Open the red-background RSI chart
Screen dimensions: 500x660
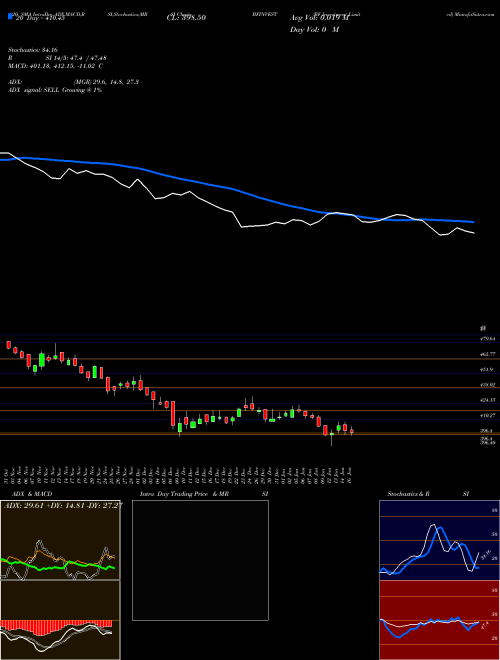tap(439, 620)
